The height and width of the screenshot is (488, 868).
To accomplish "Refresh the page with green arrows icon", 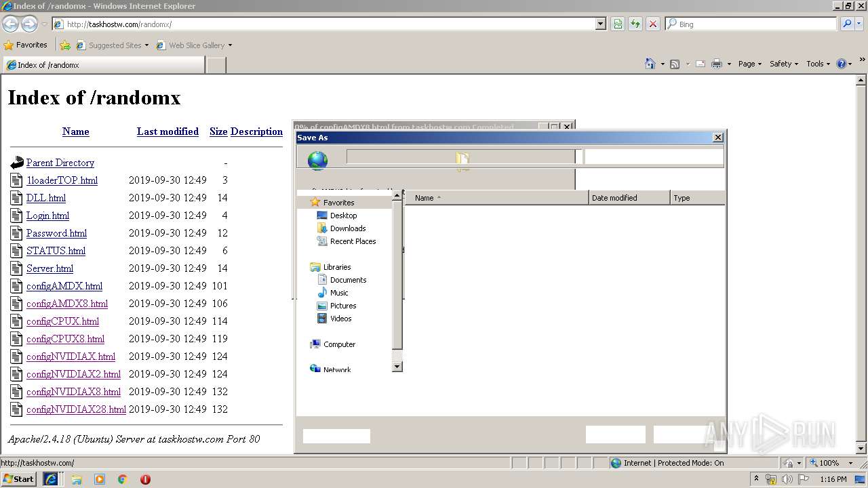I will tap(635, 24).
